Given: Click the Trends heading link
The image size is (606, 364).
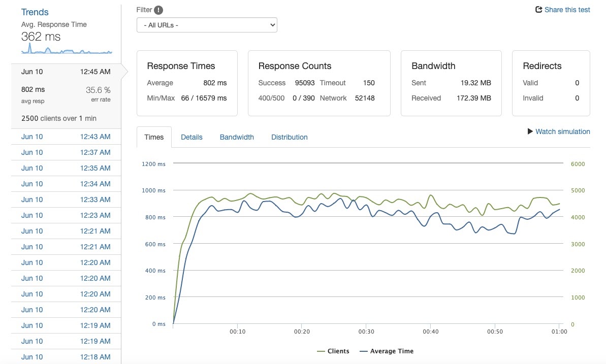Looking at the screenshot, I should [x=35, y=12].
